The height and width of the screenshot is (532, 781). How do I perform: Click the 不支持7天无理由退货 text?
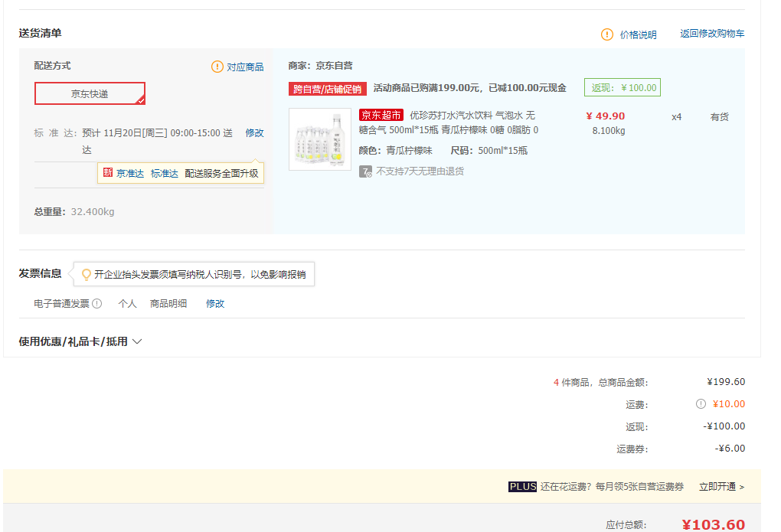(x=420, y=171)
